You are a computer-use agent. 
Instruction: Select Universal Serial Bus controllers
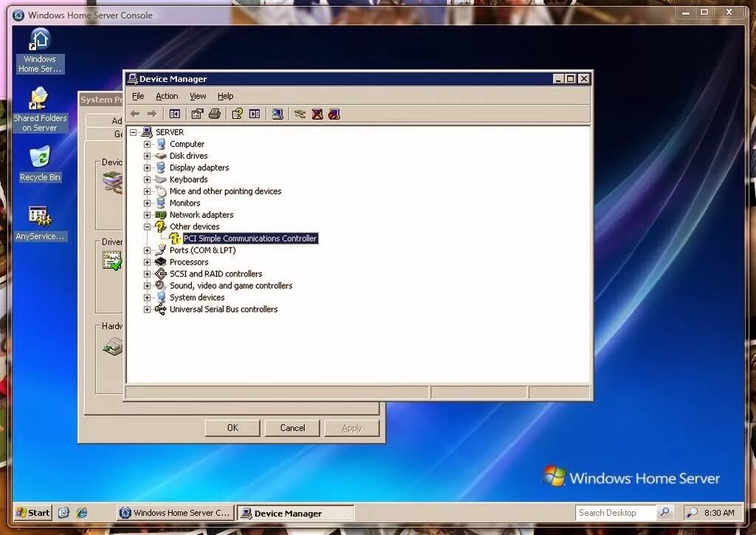click(223, 309)
